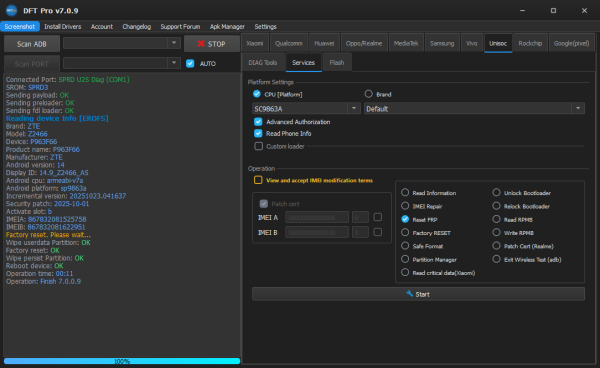Click the 100% progress bar
600x368 pixels.
(122, 361)
